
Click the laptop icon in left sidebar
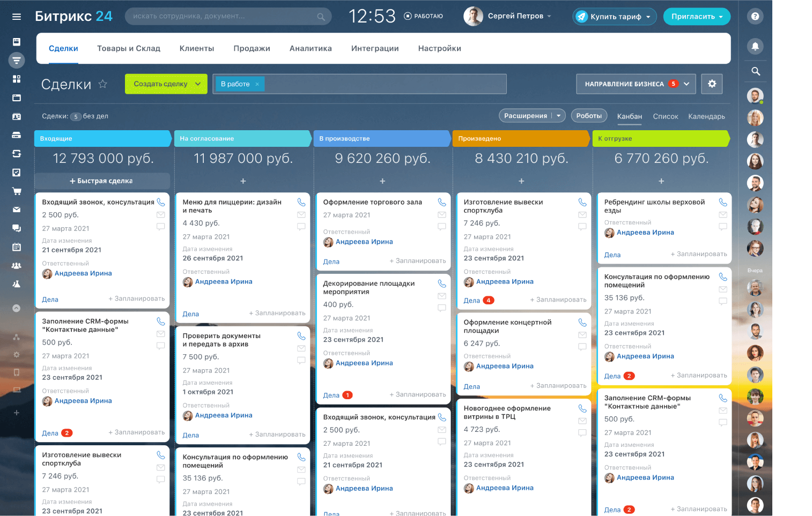[x=17, y=390]
